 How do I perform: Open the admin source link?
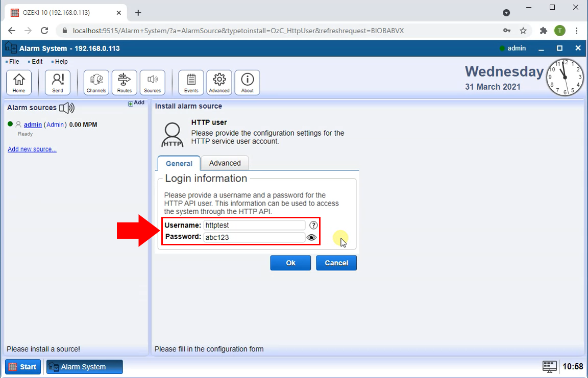coord(33,125)
